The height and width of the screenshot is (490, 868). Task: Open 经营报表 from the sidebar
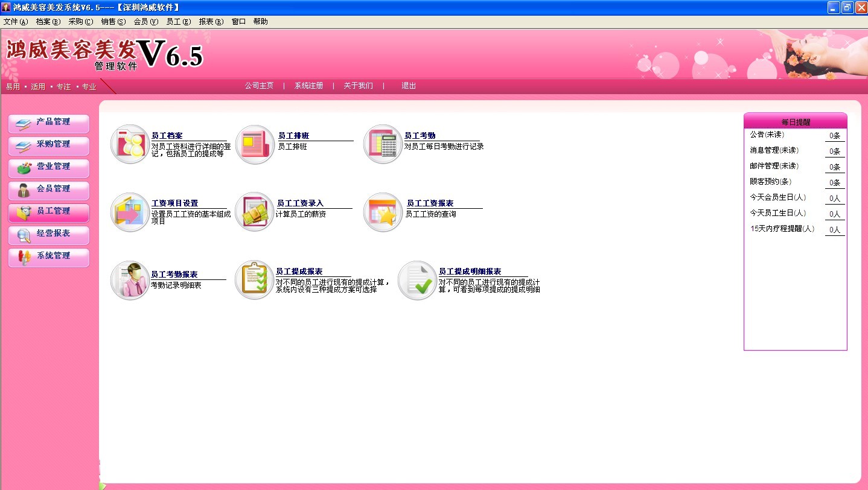pyautogui.click(x=49, y=234)
